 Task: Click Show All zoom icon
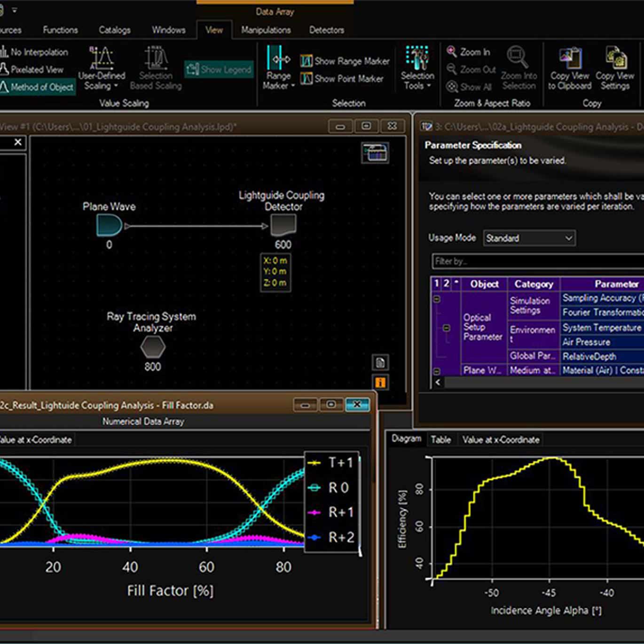point(452,86)
